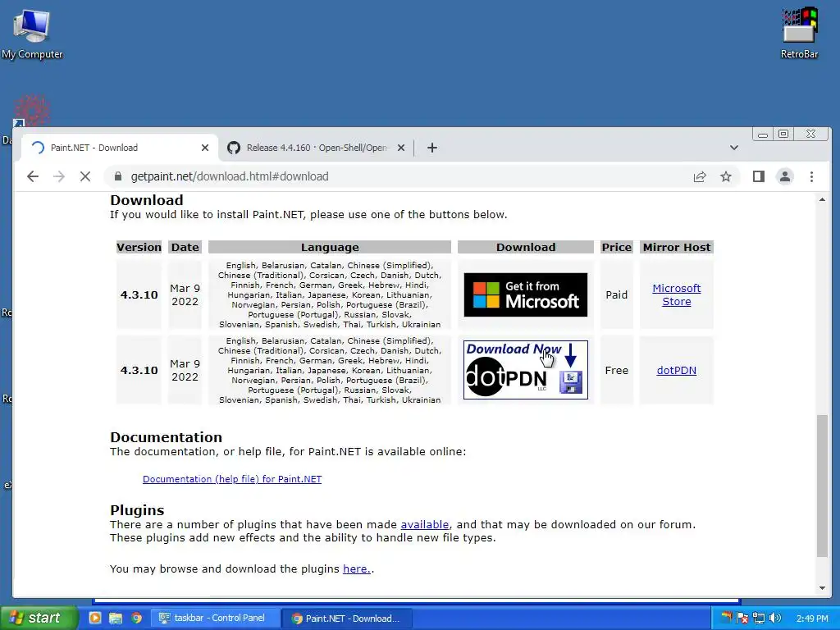This screenshot has height=630, width=840.
Task: Follow the plugins 'available' link
Action: point(425,524)
